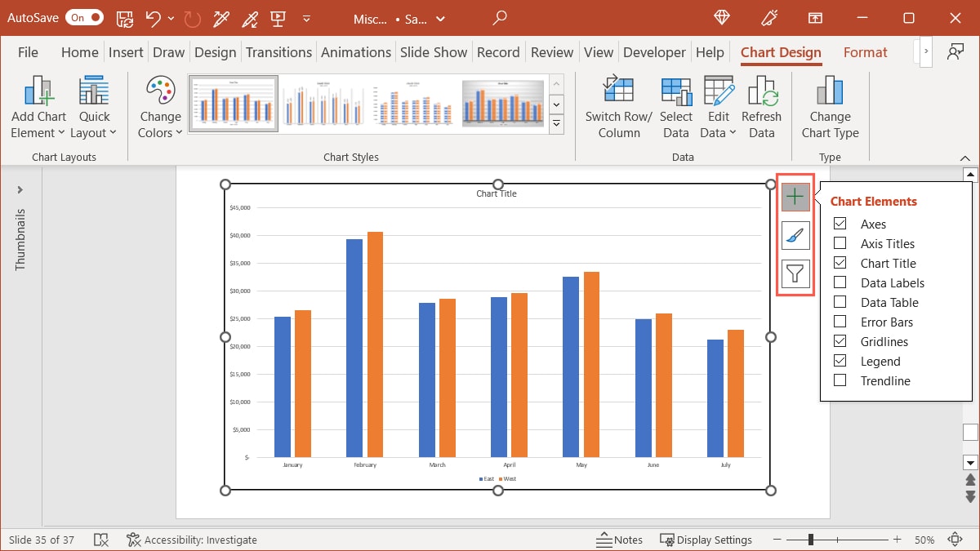This screenshot has width=980, height=551.
Task: Enable the Data Labels checkbox
Action: point(840,282)
